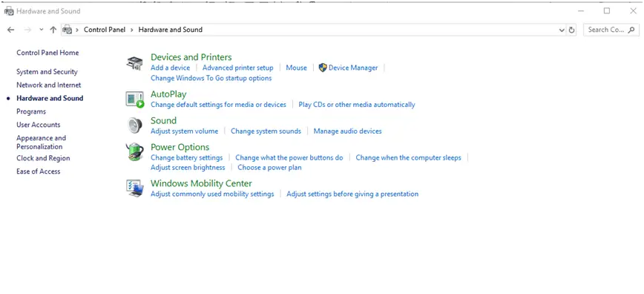Open Mouse settings link

(297, 68)
